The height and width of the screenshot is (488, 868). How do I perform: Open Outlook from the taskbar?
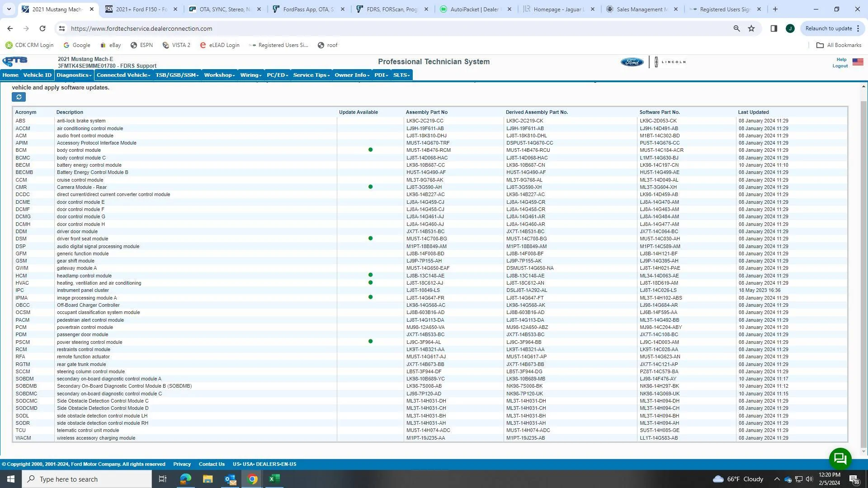pyautogui.click(x=230, y=479)
